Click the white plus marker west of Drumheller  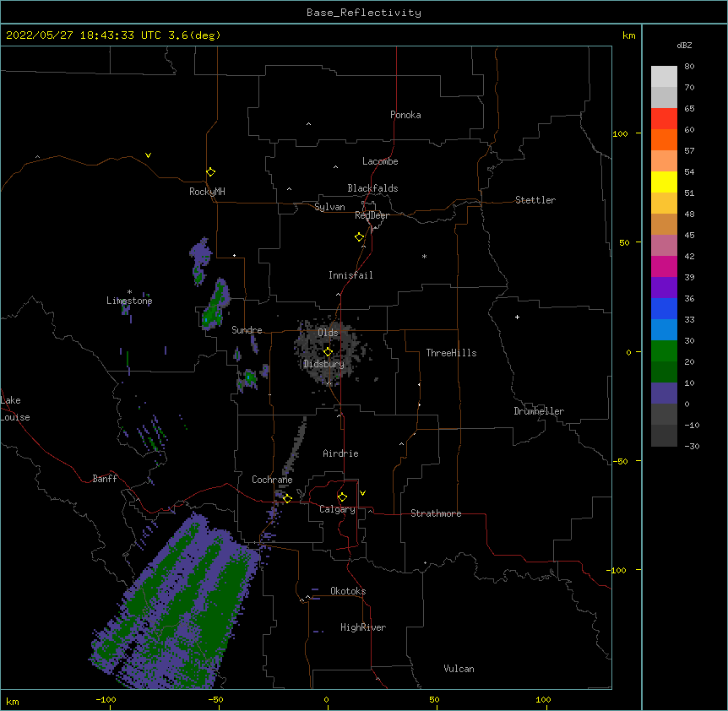pos(517,317)
